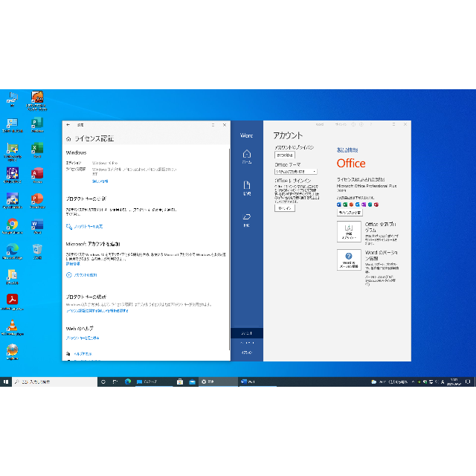Open the Office update options button
This screenshot has width=476, height=476.
click(349, 231)
